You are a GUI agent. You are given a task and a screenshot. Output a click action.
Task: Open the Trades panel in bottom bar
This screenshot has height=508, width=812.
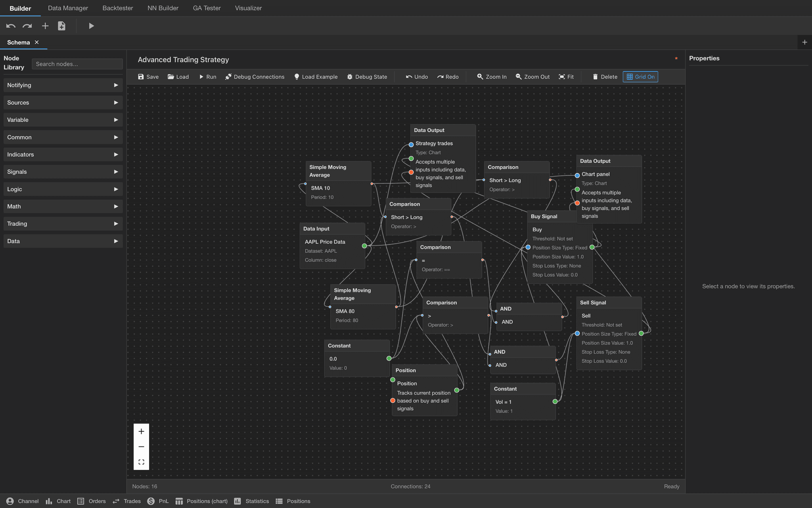[126, 501]
